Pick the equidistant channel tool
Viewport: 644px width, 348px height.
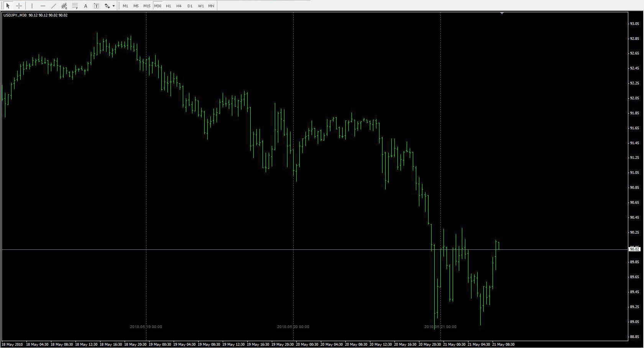click(64, 6)
